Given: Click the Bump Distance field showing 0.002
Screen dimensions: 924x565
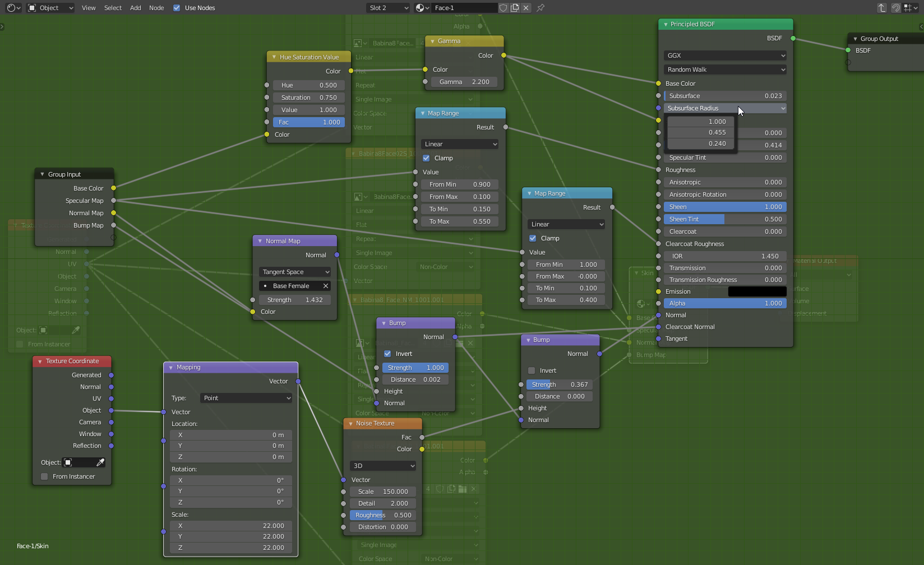Looking at the screenshot, I should coord(415,379).
